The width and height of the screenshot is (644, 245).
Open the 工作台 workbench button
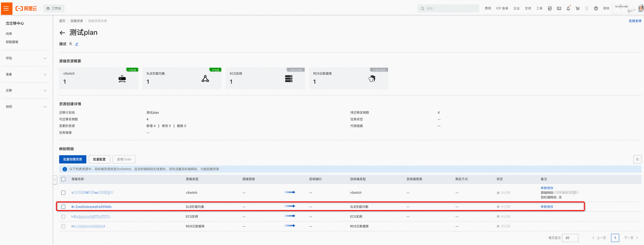pos(54,8)
